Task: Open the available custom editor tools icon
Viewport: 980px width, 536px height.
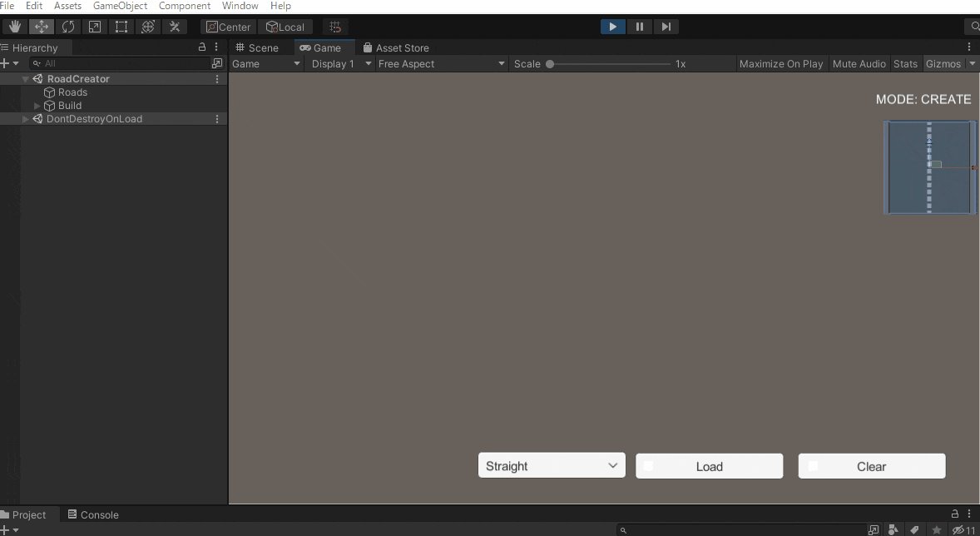Action: [175, 26]
